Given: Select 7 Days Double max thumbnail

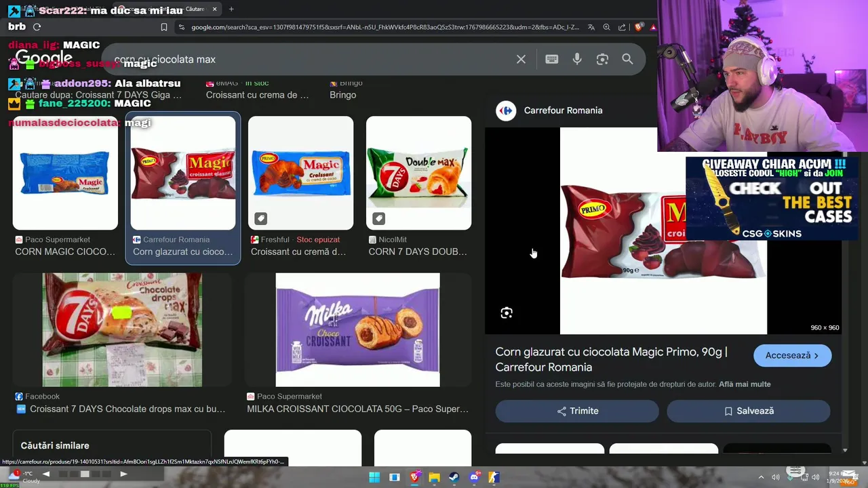Looking at the screenshot, I should (x=418, y=173).
